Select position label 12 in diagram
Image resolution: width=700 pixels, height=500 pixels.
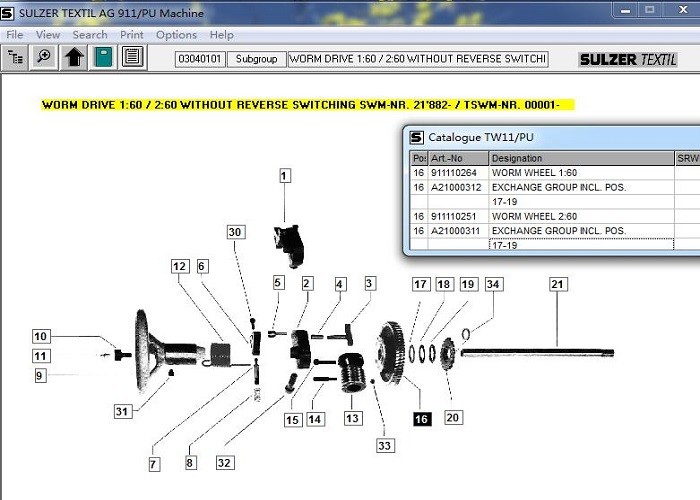tap(180, 267)
